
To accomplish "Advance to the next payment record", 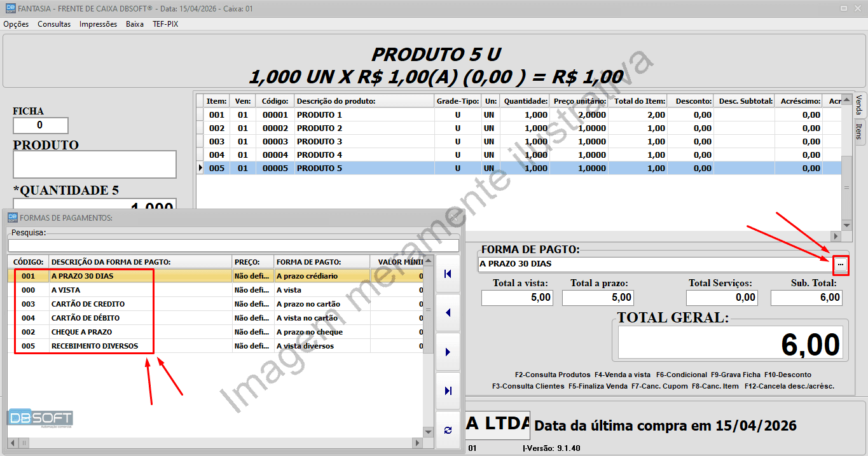I will [x=447, y=352].
